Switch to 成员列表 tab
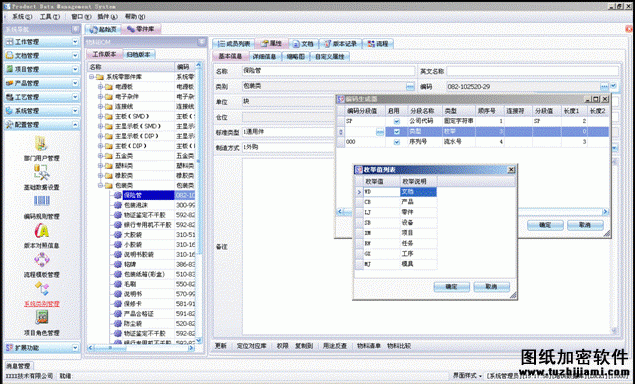635x384 pixels. 234,44
